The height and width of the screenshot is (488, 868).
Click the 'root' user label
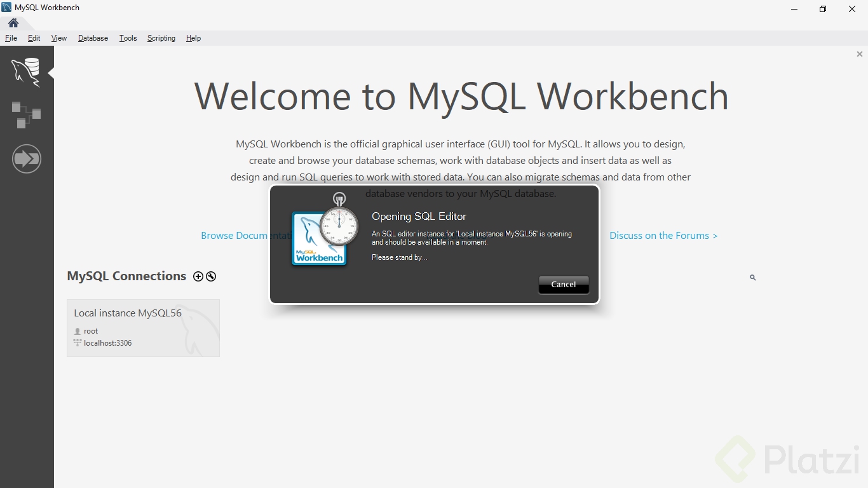tap(91, 331)
